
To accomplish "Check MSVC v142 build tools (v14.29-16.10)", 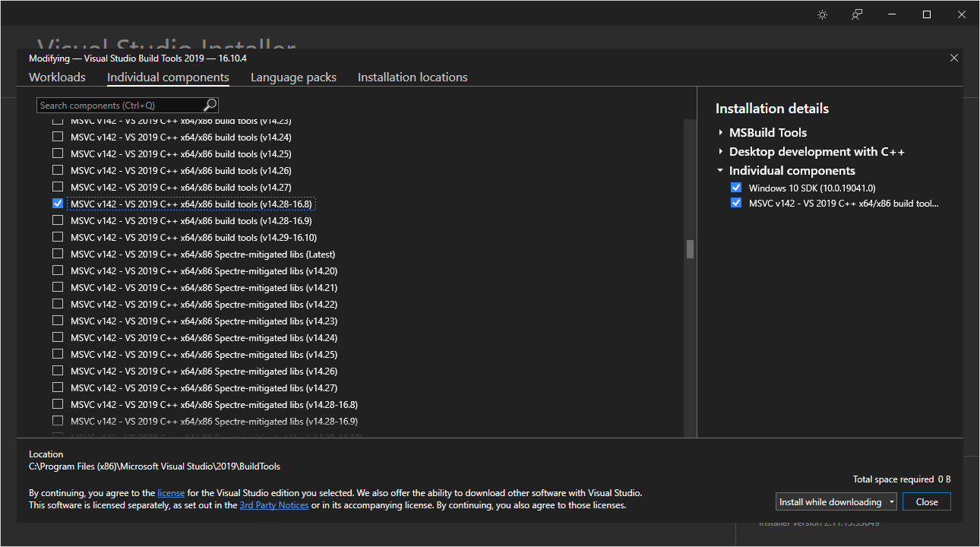I will 58,237.
